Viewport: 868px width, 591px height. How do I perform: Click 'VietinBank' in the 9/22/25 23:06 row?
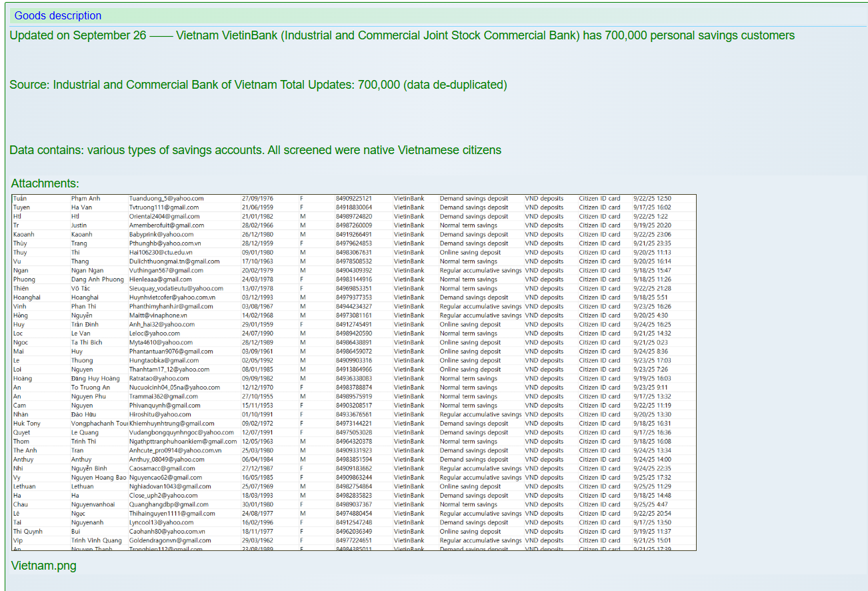pyautogui.click(x=409, y=234)
